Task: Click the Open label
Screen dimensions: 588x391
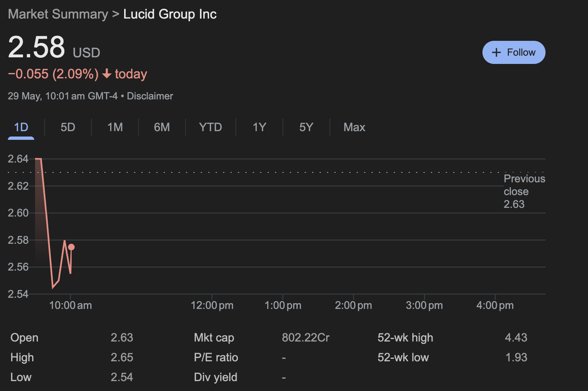Action: coord(24,338)
